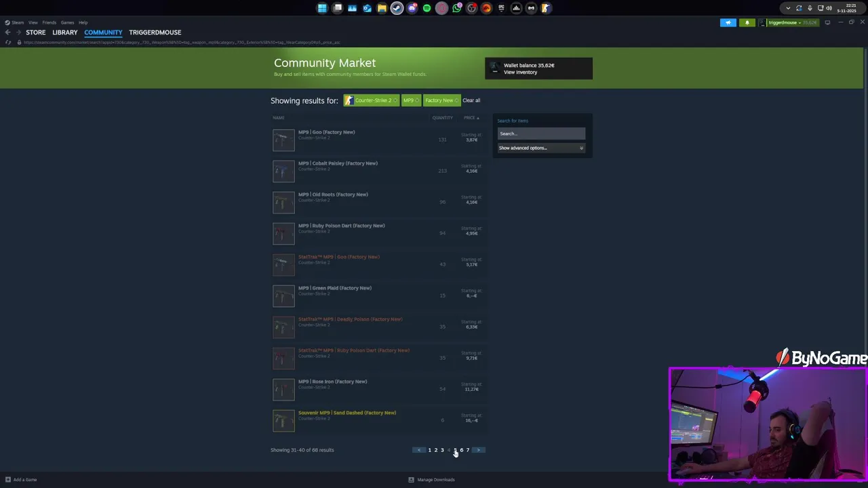Image resolution: width=868 pixels, height=488 pixels.
Task: Click Add a Game at bottom left
Action: pyautogui.click(x=21, y=480)
